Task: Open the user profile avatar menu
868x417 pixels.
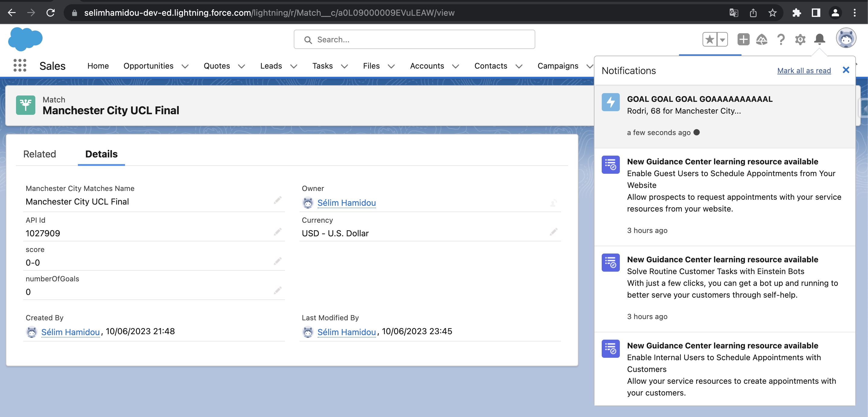Action: [846, 38]
